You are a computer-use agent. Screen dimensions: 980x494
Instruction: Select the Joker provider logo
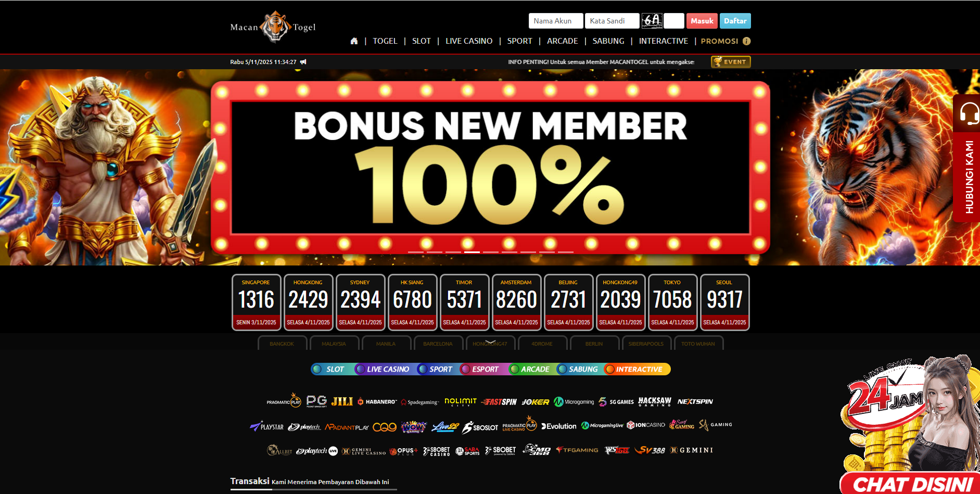(535, 402)
